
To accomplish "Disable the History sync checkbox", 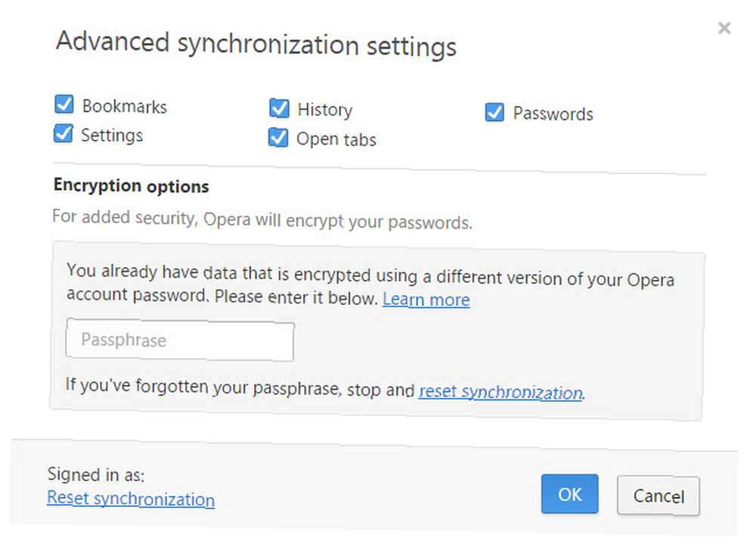I will click(x=279, y=108).
